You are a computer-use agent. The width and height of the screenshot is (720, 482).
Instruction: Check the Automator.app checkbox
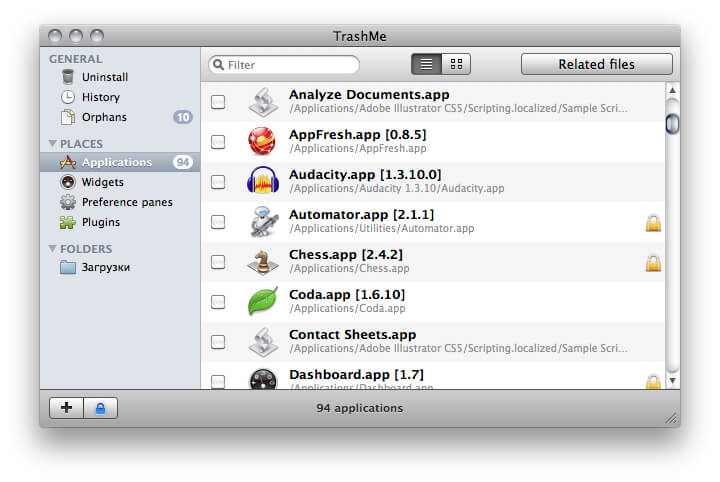point(218,222)
